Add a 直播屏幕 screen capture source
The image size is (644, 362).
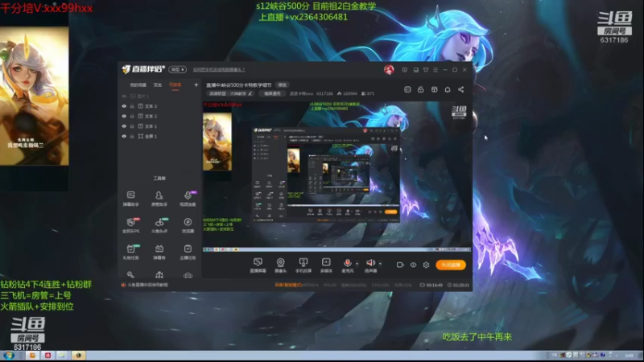coord(258,265)
